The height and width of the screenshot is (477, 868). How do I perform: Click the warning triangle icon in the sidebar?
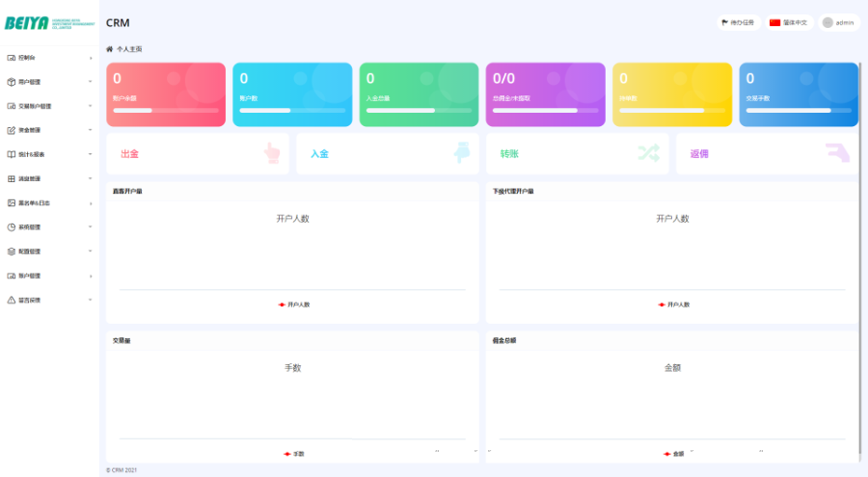pos(12,300)
